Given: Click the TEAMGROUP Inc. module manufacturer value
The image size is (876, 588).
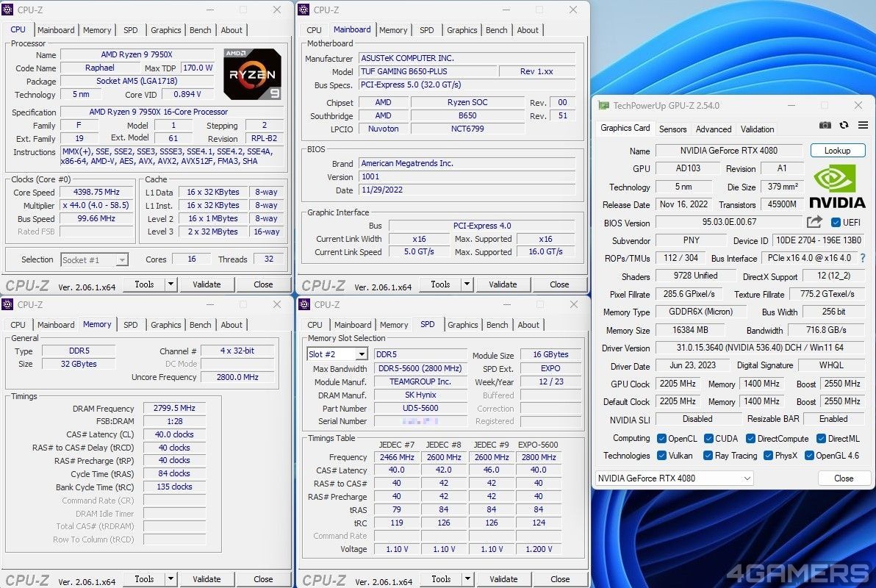Looking at the screenshot, I should (420, 381).
